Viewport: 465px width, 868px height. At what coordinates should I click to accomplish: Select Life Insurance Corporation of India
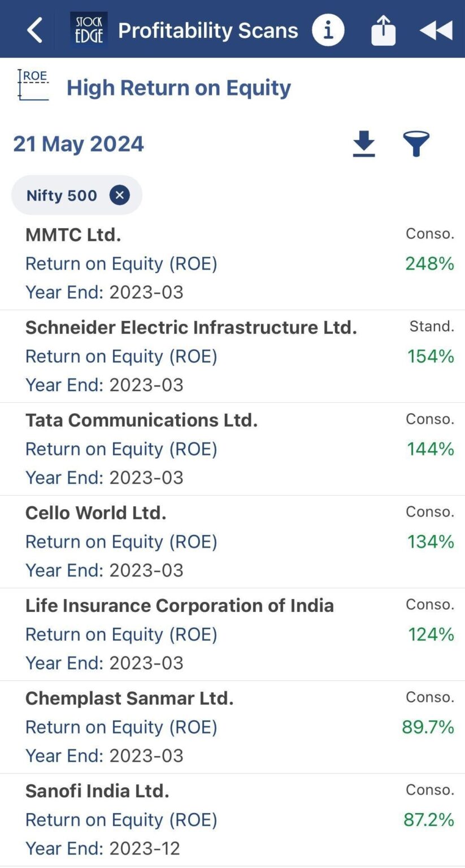[x=180, y=606]
